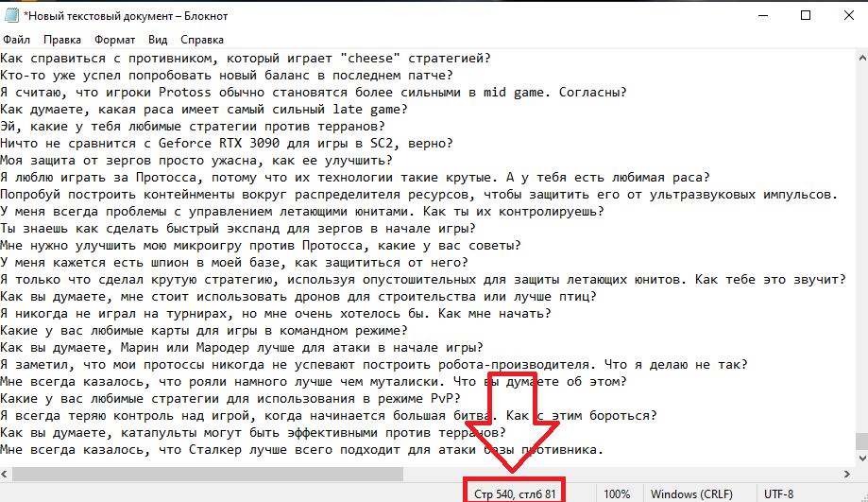The height and width of the screenshot is (502, 868).
Task: Maximize the Notepad window
Action: click(806, 15)
